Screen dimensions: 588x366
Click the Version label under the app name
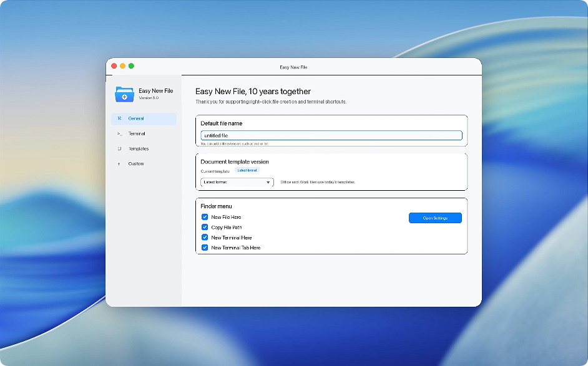click(149, 98)
